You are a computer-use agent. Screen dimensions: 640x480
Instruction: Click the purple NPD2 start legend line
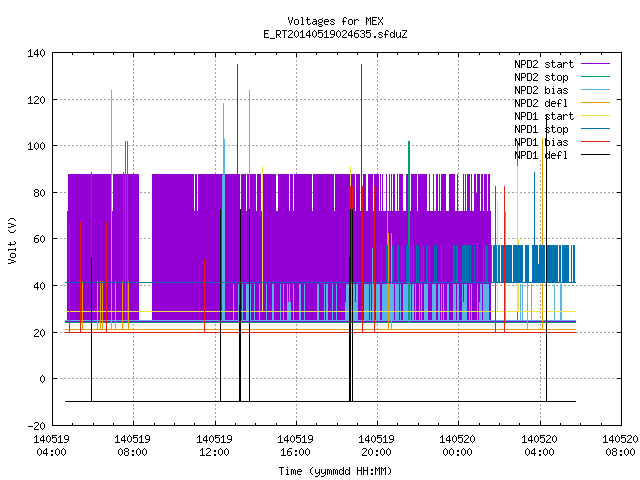pos(596,64)
